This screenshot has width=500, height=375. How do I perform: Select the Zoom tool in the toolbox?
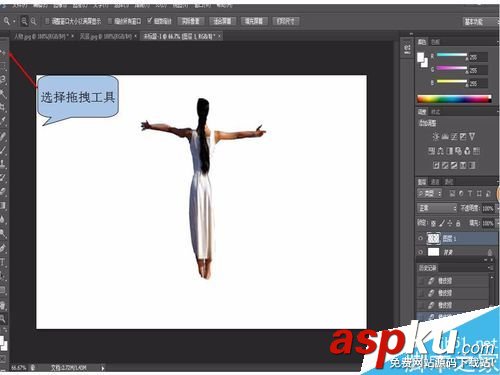point(3,319)
